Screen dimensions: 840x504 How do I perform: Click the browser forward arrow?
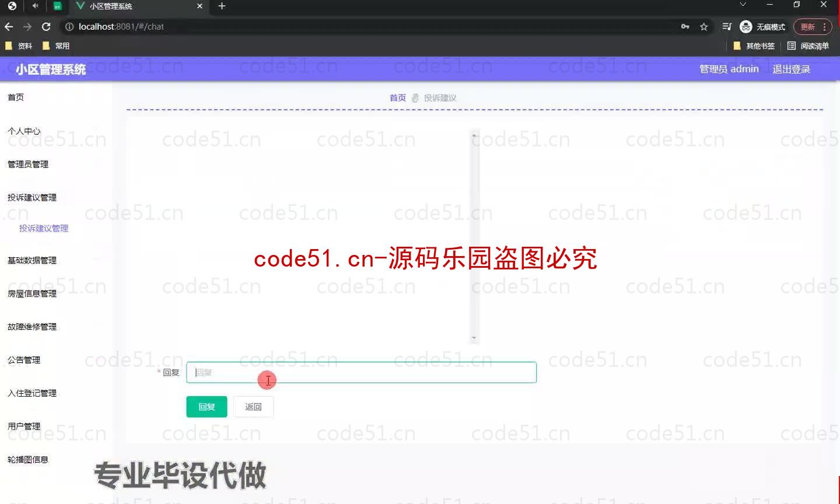coord(27,27)
